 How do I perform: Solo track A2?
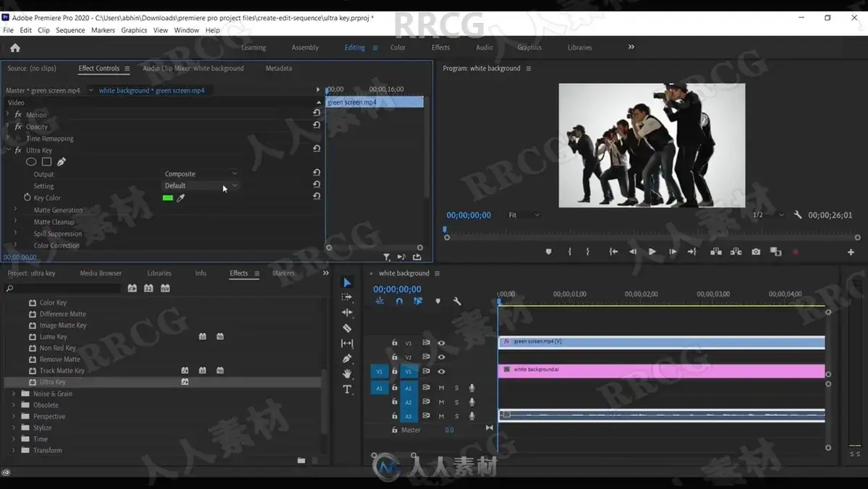click(456, 402)
